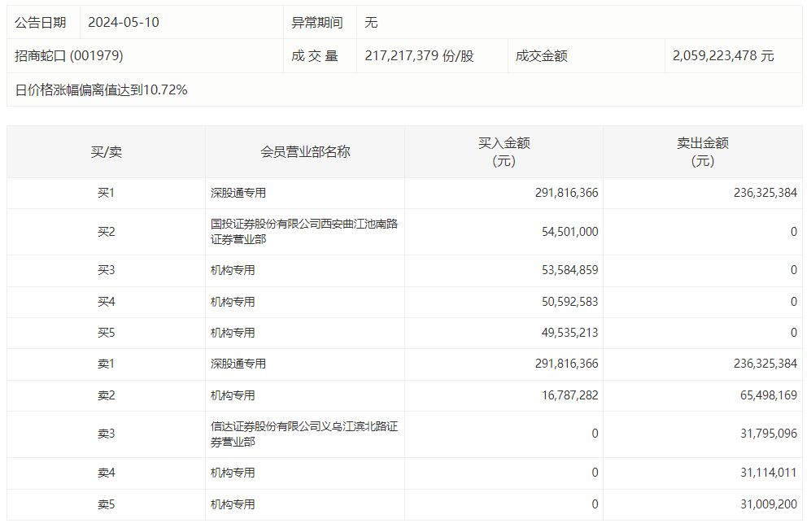The width and height of the screenshot is (811, 532).
Task: Click the announcement date 2024-05-10
Action: [x=123, y=22]
